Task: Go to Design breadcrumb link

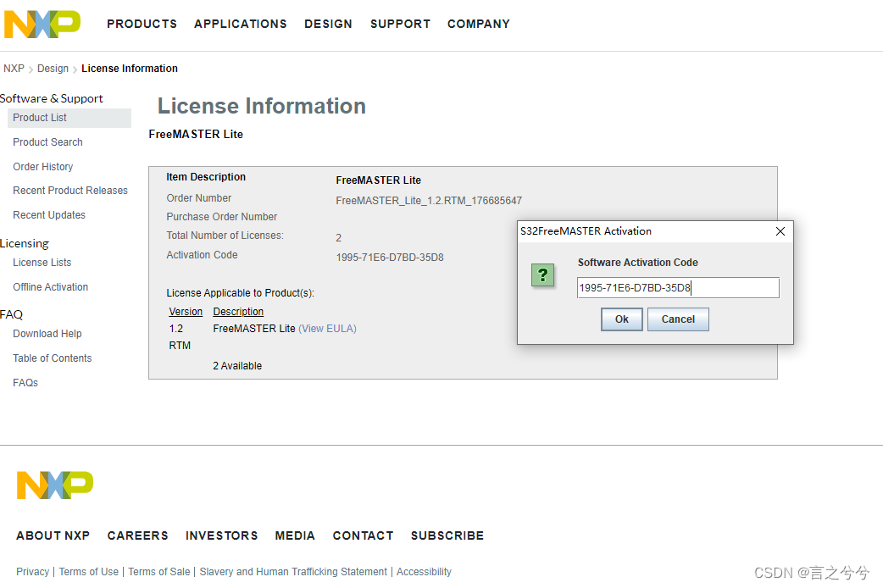Action: pyautogui.click(x=53, y=68)
